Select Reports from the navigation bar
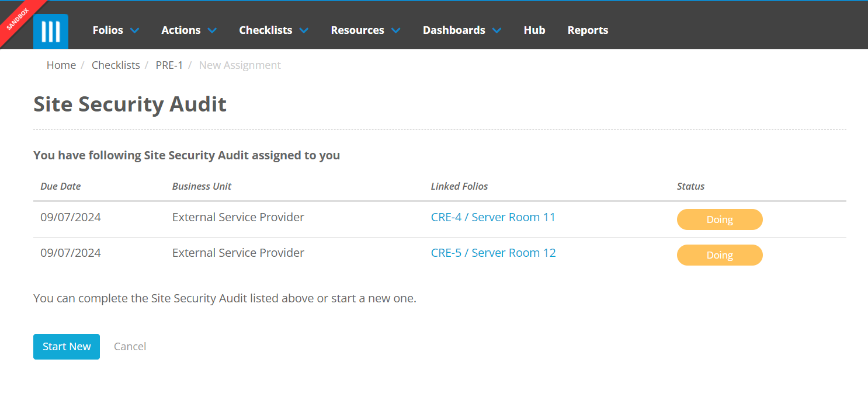Screen dimensions: 868x401 [588, 30]
